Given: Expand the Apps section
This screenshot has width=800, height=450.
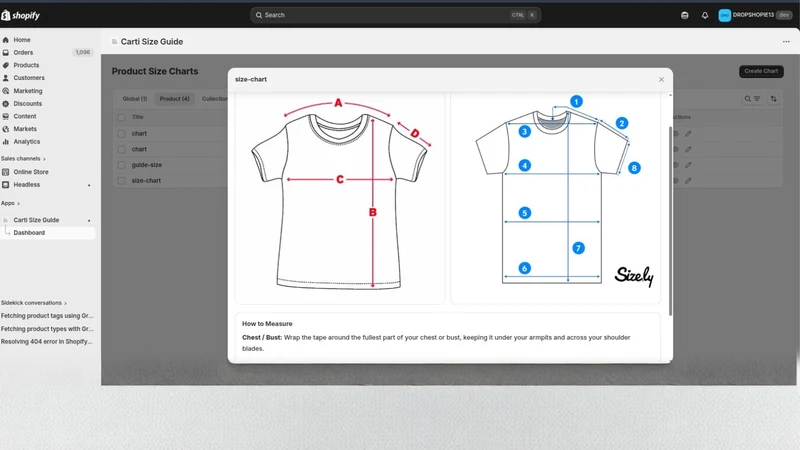Looking at the screenshot, I should [10, 203].
